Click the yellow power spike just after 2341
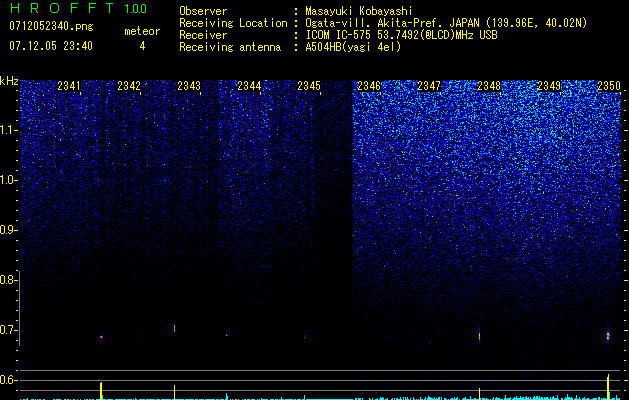This screenshot has height=400, width=629. click(101, 391)
